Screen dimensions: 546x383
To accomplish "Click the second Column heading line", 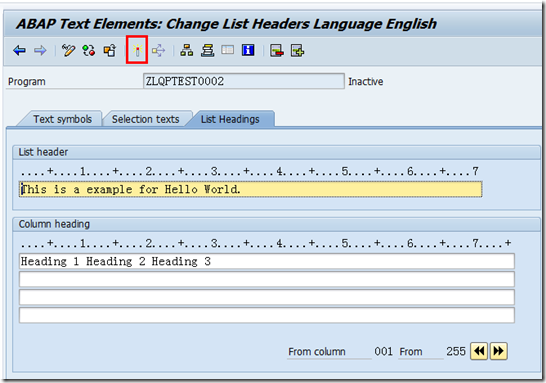I will coord(267,279).
